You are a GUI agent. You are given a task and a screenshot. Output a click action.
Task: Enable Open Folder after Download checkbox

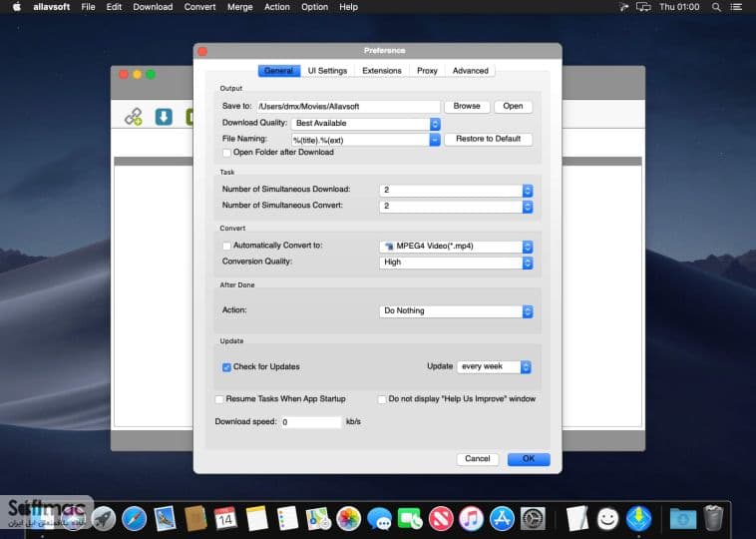point(226,153)
